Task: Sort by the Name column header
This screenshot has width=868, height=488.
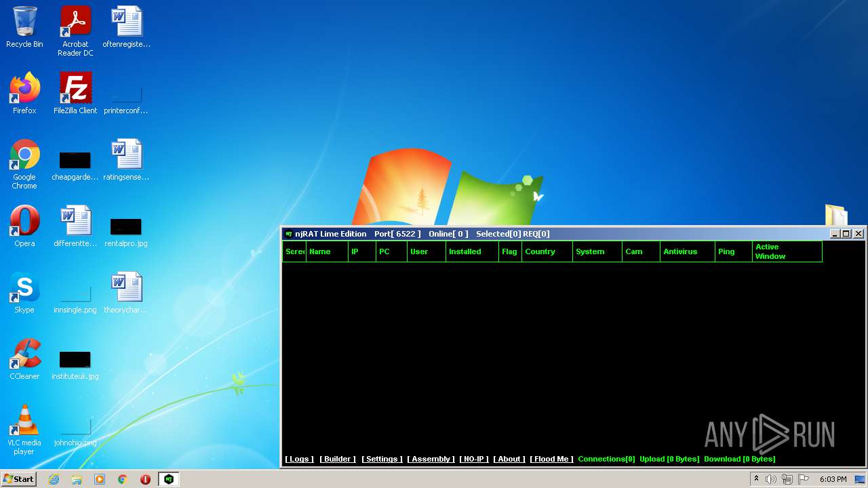Action: (327, 251)
